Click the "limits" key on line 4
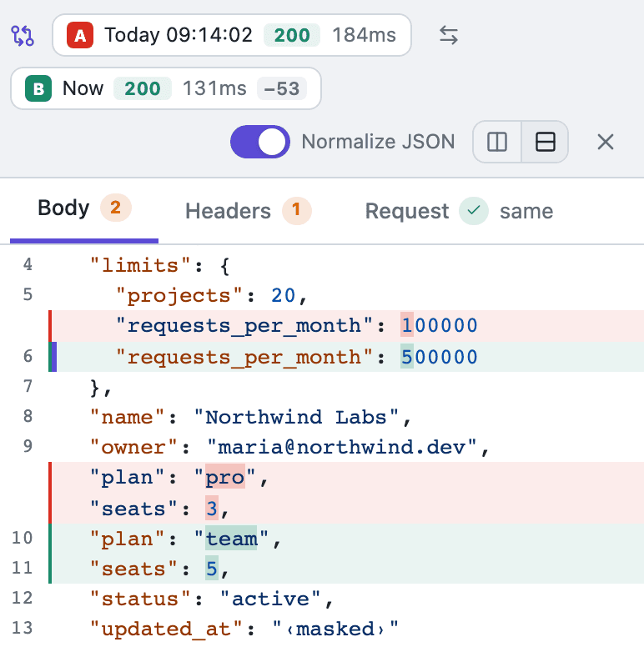 141,265
